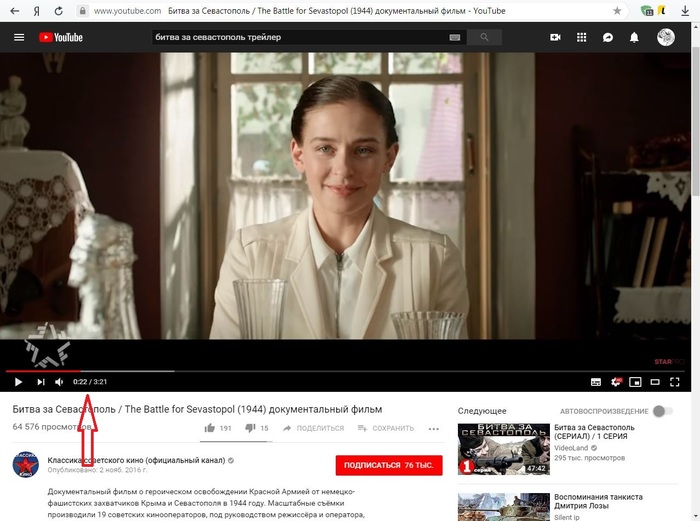
Task: Switch to miniplayer mode
Action: (635, 381)
